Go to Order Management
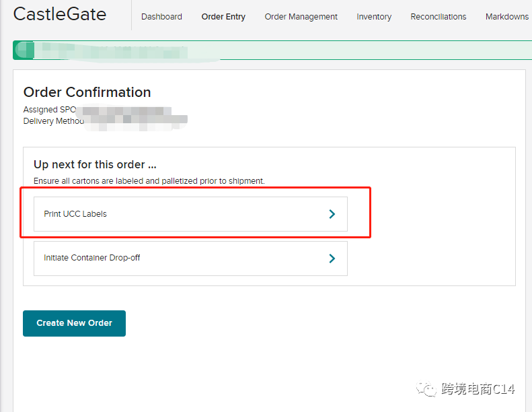This screenshot has height=412, width=532. tap(301, 17)
